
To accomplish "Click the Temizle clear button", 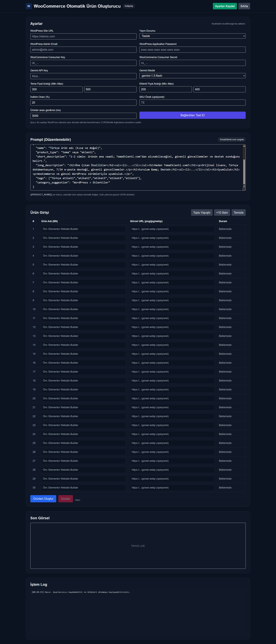I will tap(238, 212).
